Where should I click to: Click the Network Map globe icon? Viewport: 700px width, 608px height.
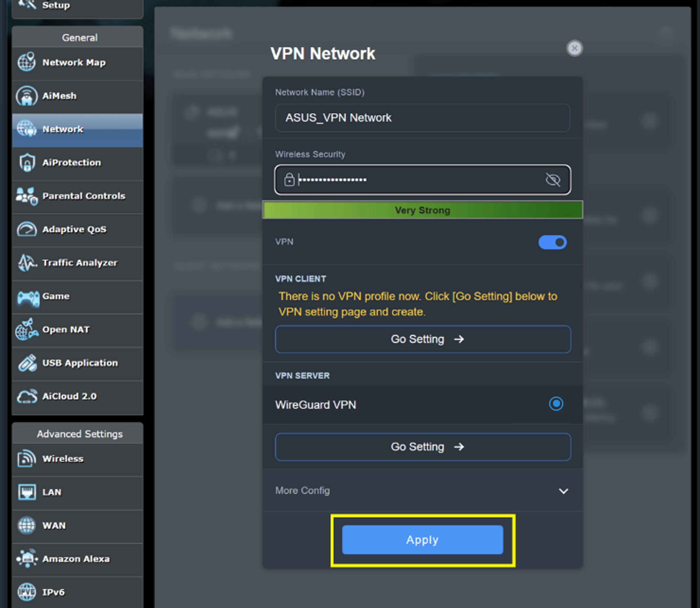(26, 62)
